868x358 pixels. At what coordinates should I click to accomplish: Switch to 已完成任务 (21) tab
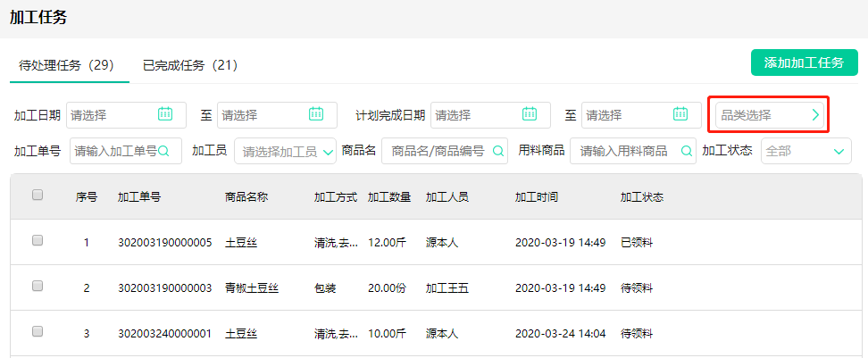pos(190,65)
